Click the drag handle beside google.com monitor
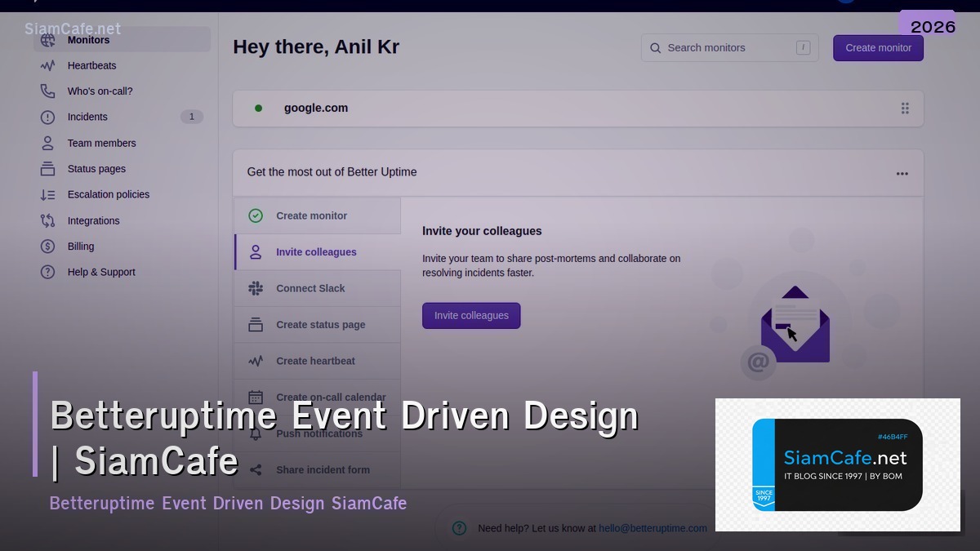Viewport: 980px width, 551px height. point(905,108)
